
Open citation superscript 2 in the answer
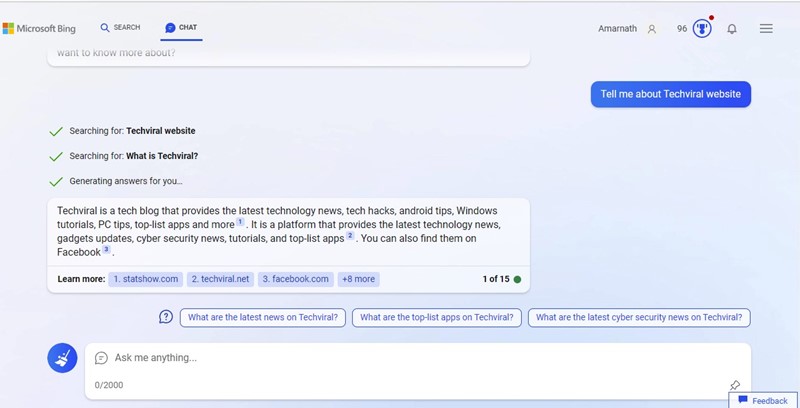tap(350, 236)
